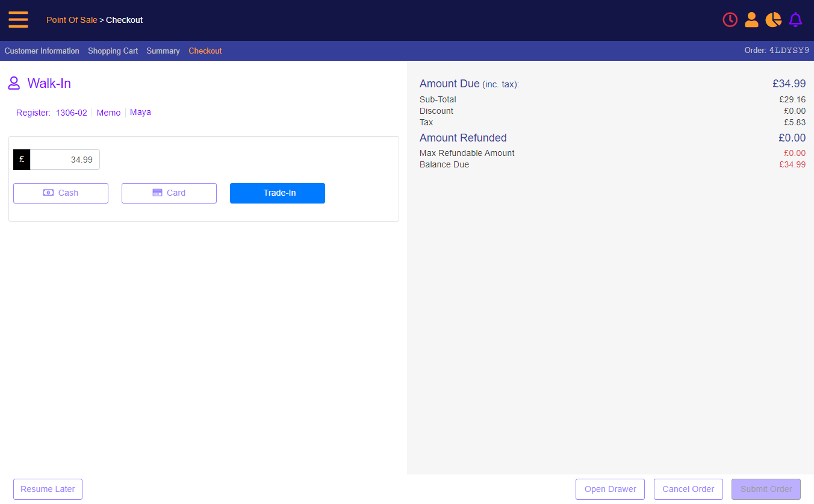Click the pound currency symbol box

[x=22, y=160]
